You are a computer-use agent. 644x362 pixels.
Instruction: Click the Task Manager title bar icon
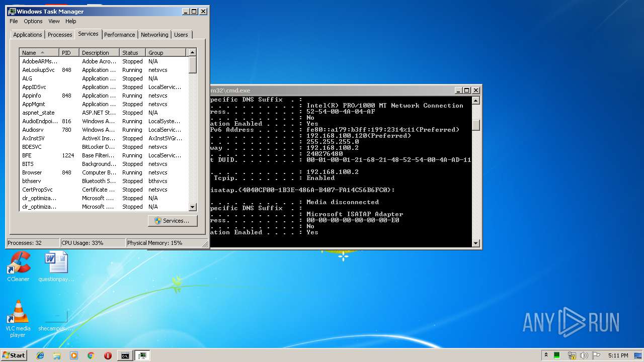(x=12, y=11)
